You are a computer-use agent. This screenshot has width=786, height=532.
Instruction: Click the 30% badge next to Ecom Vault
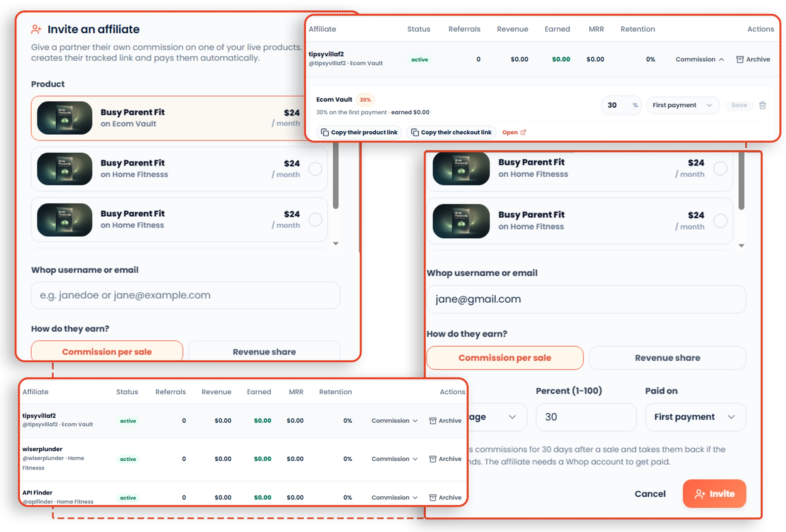click(x=365, y=100)
